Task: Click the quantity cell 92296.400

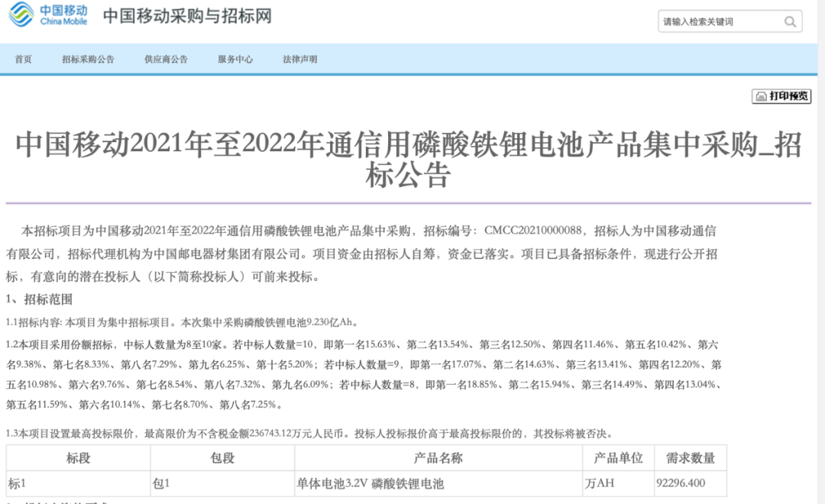Action: click(691, 483)
